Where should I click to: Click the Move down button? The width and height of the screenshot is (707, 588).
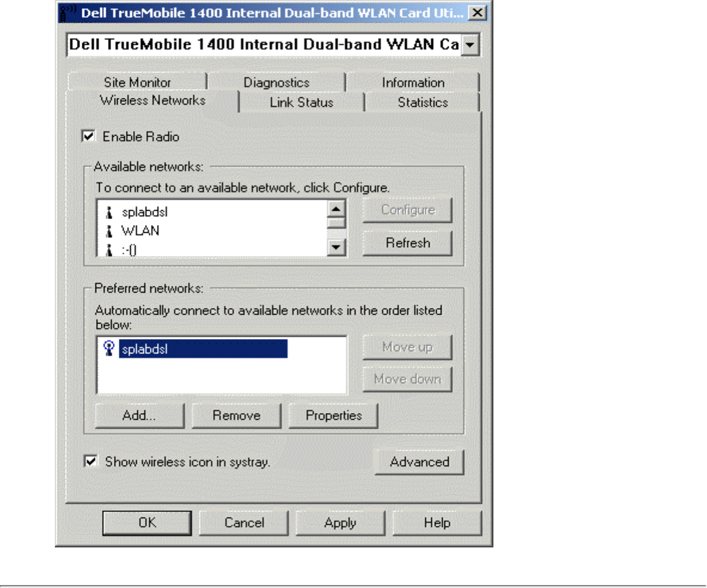tap(407, 379)
